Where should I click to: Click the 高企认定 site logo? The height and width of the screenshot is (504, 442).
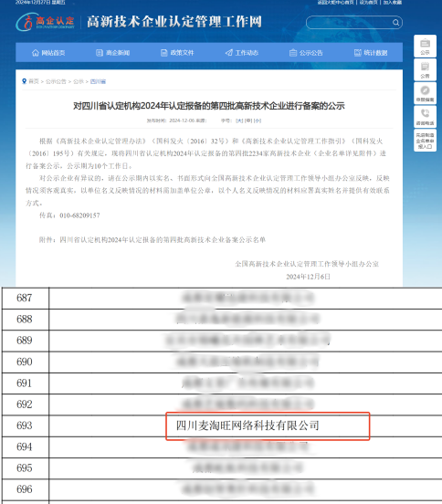46,22
